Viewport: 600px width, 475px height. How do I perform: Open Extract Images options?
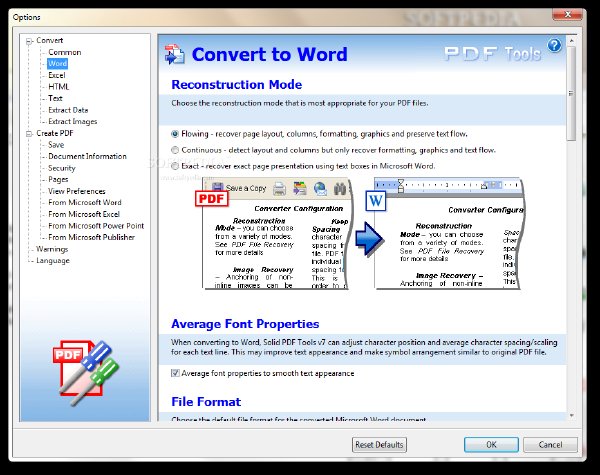(73, 122)
